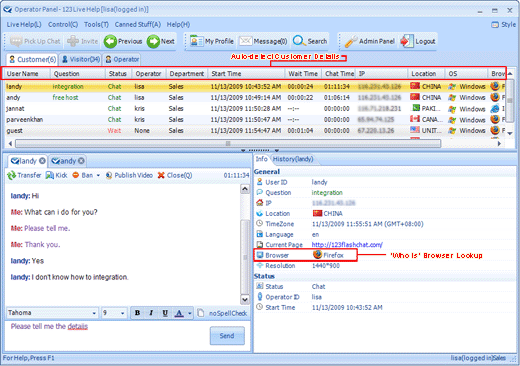Image resolution: width=520 pixels, height=366 pixels.
Task: Open the Canned Stuff(A) menu
Action: pyautogui.click(x=137, y=24)
